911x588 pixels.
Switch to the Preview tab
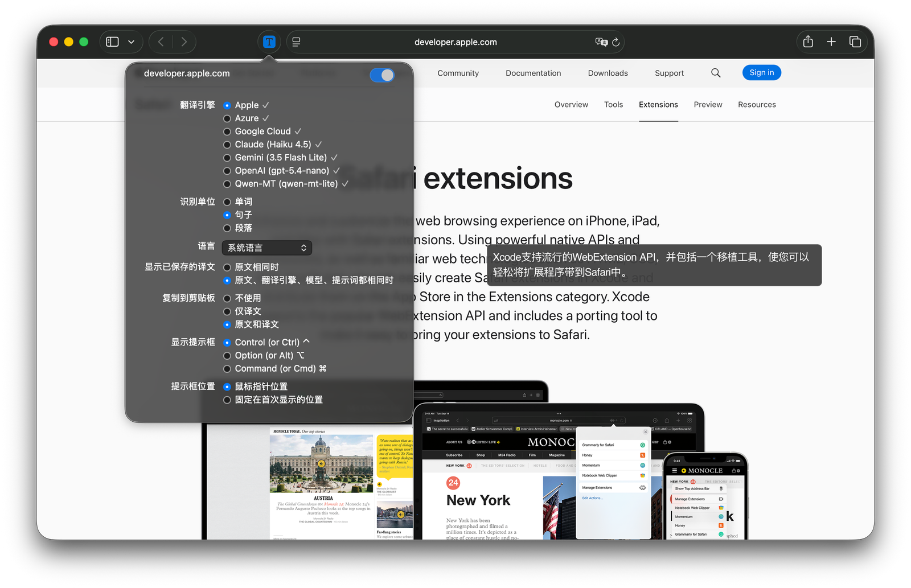click(x=708, y=104)
